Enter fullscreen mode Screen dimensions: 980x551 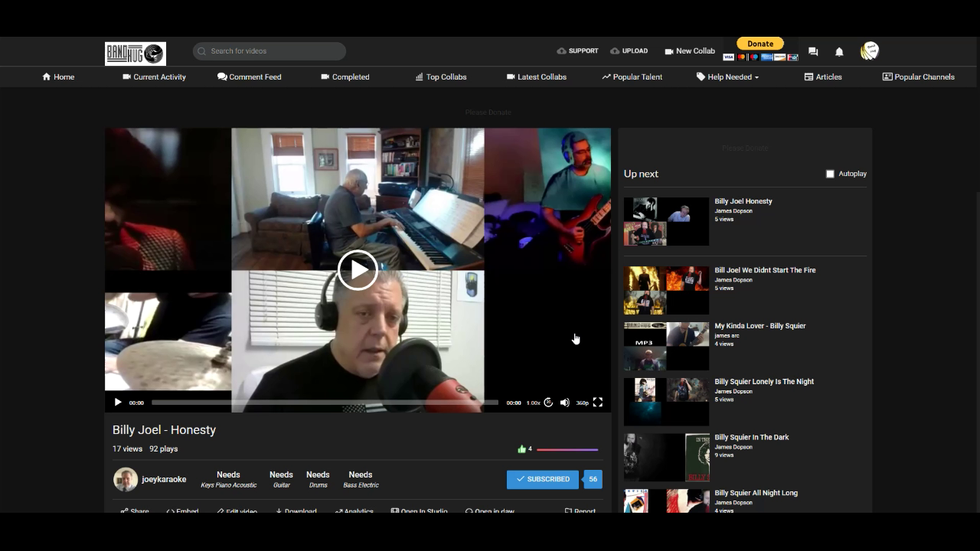598,403
